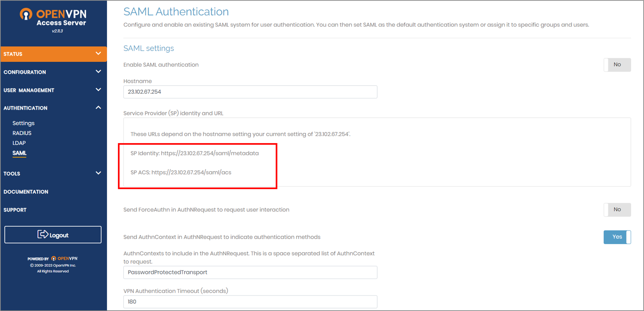Toggle the Send ForceAuthn switch
The height and width of the screenshot is (311, 644).
point(617,210)
